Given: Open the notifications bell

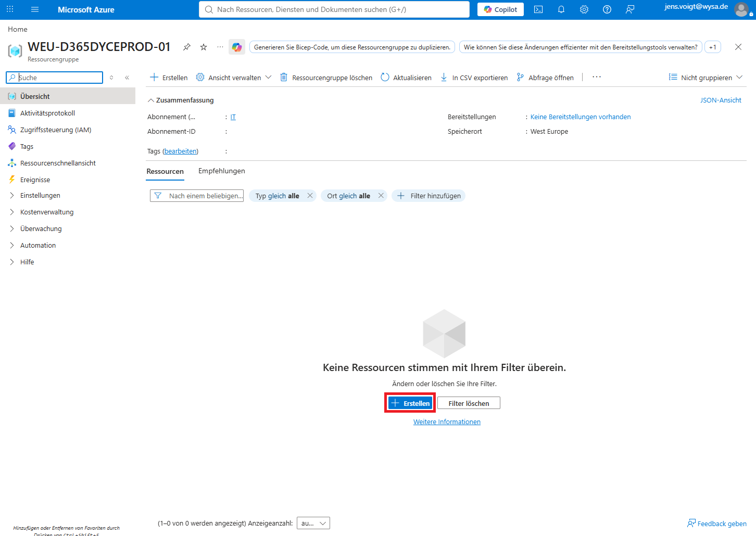Looking at the screenshot, I should click(561, 9).
